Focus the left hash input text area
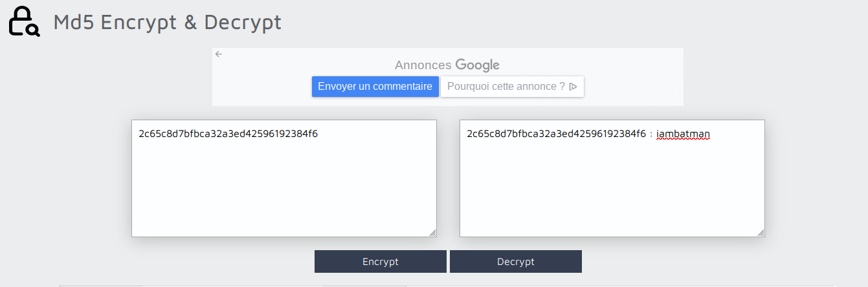 [284, 187]
